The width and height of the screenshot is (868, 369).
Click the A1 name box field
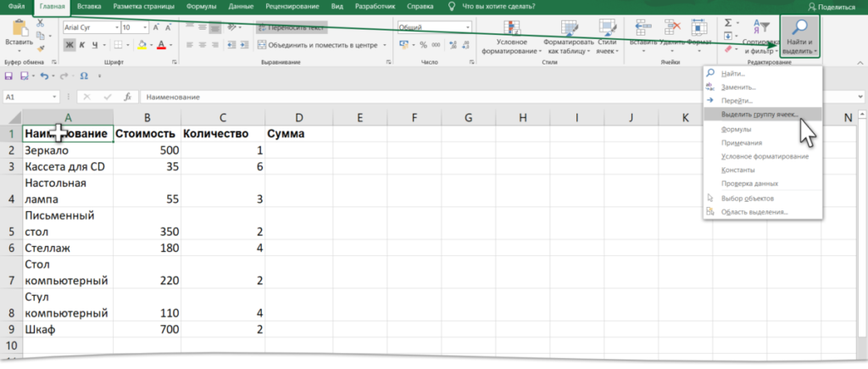[31, 97]
